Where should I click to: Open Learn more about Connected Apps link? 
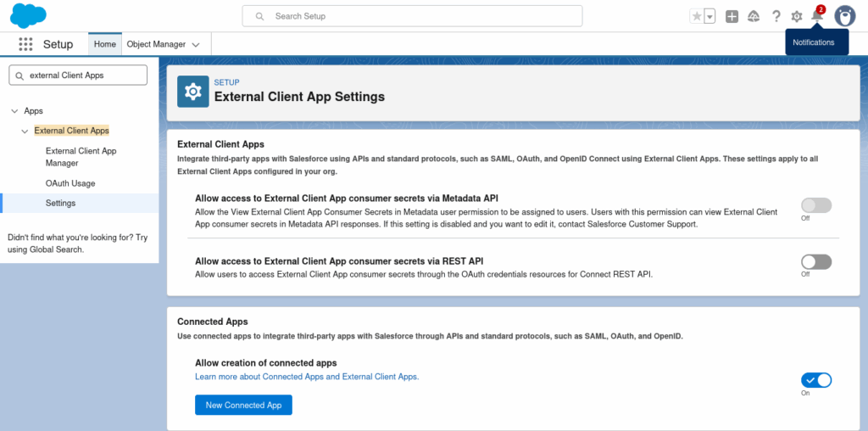coord(307,376)
